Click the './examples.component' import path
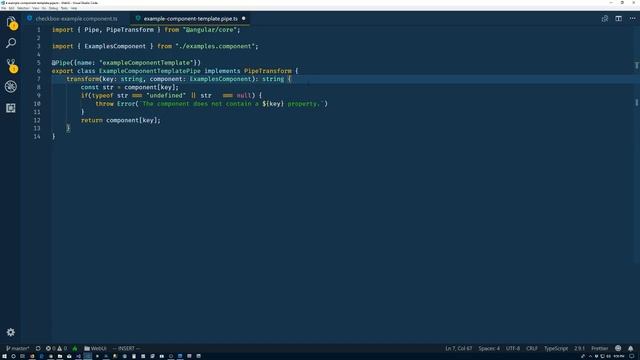The height and width of the screenshot is (360, 640). (x=215, y=46)
